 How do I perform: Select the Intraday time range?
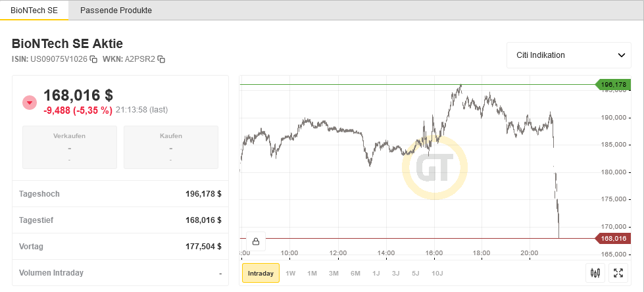[261, 273]
